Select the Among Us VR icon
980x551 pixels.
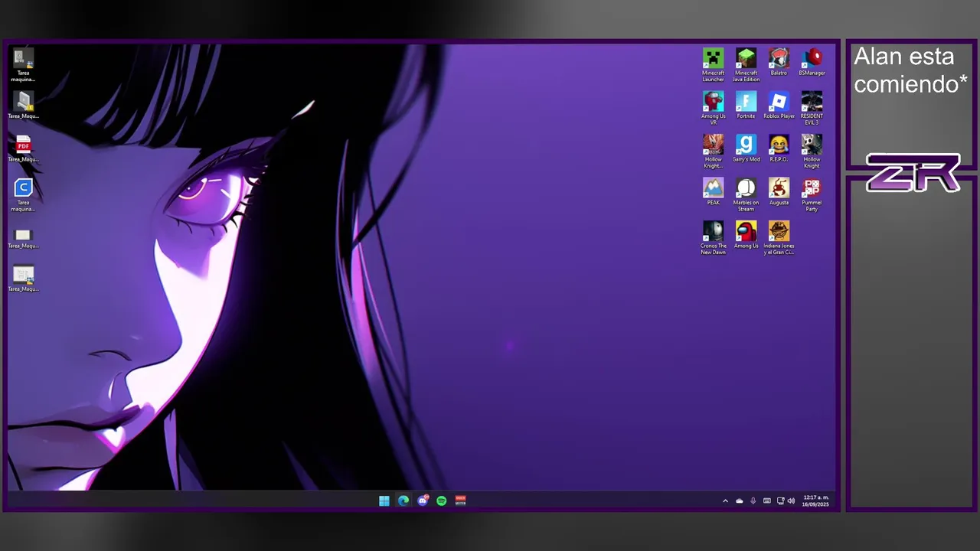(713, 108)
